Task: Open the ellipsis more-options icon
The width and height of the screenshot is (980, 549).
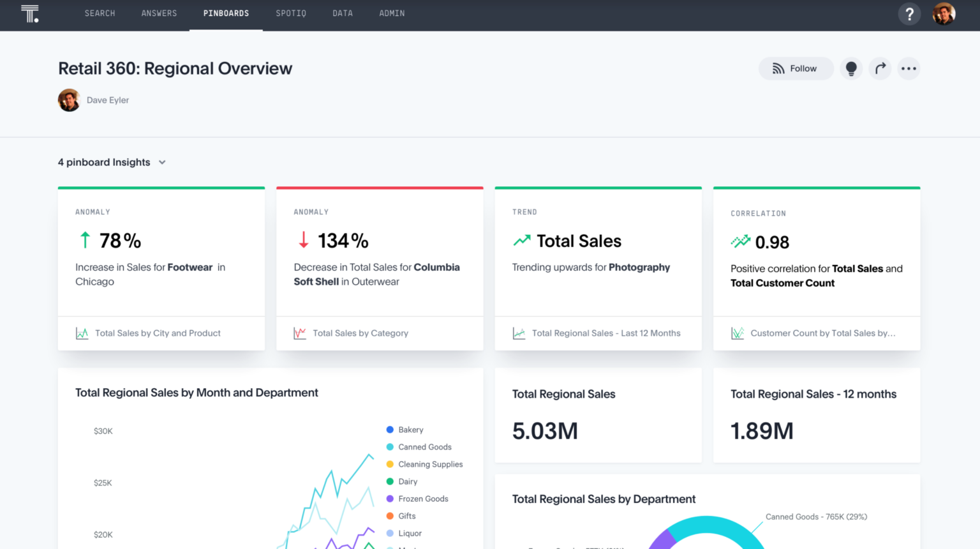Action: coord(909,68)
